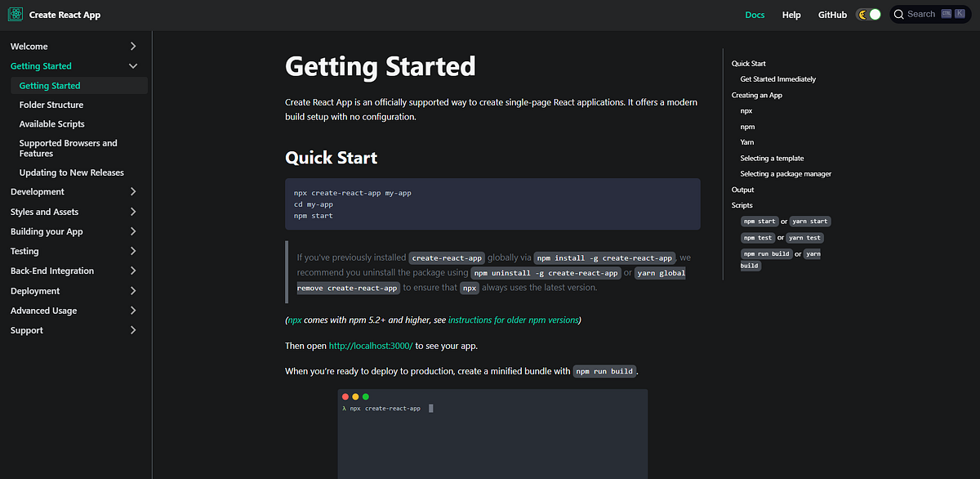Viewport: 980px width, 479px height.
Task: Jump to Selecting a package manager in table of contents
Action: coord(786,173)
